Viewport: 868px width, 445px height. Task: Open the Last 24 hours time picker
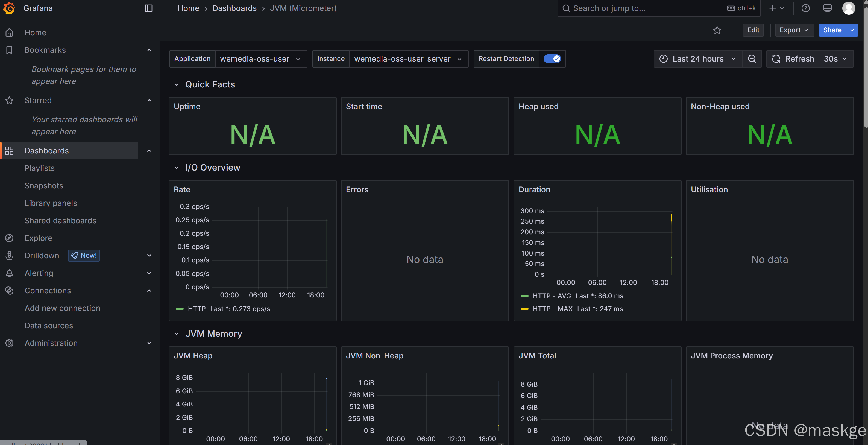click(x=698, y=59)
